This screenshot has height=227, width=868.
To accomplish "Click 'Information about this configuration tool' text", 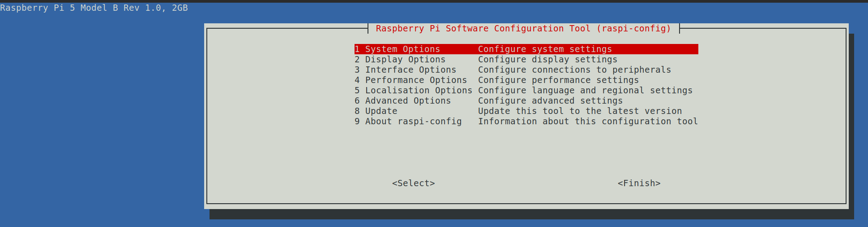I will [588, 122].
